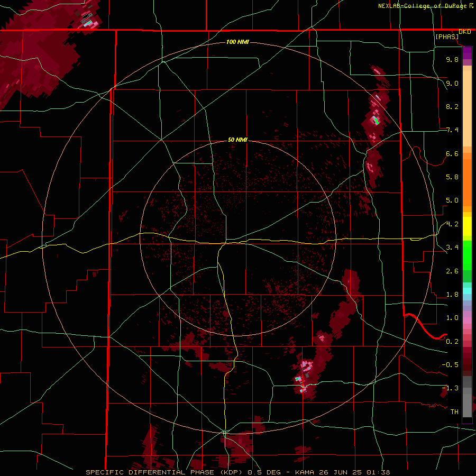The image size is (476, 476).
Task: Click the 6.6 value on the color scale
Action: click(452, 153)
